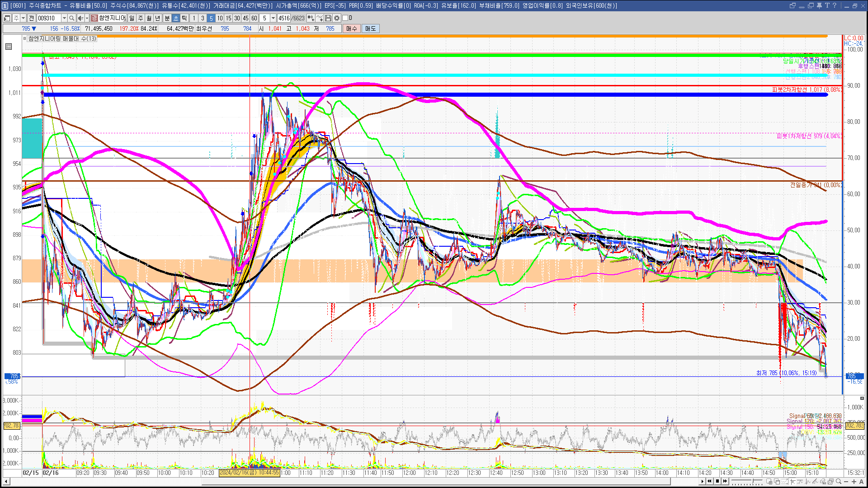
Task: Select tick 틱 period button
Action: [184, 18]
